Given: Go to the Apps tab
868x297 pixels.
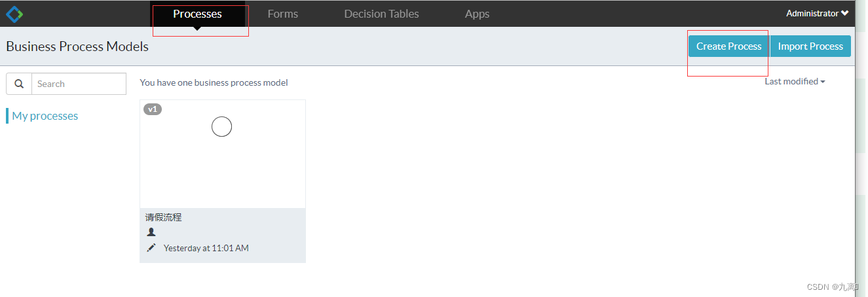Looking at the screenshot, I should click(477, 14).
